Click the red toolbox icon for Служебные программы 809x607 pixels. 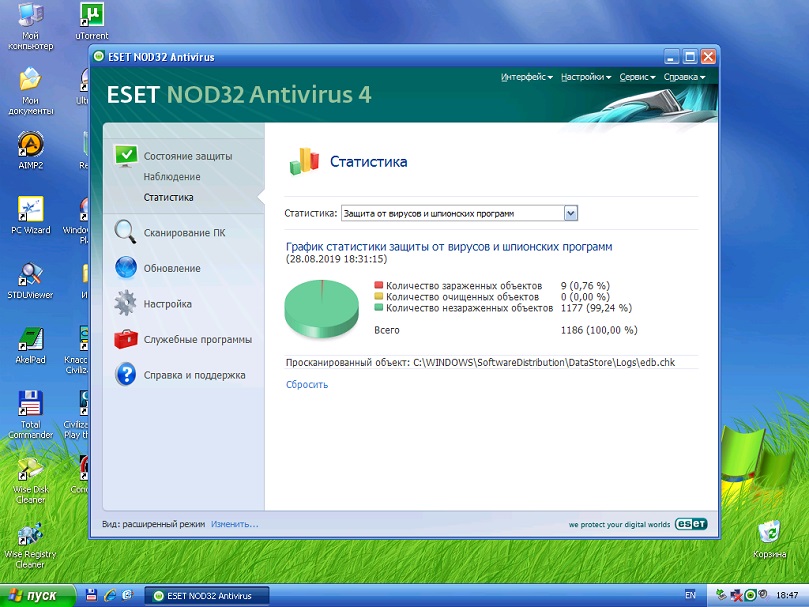(x=126, y=339)
